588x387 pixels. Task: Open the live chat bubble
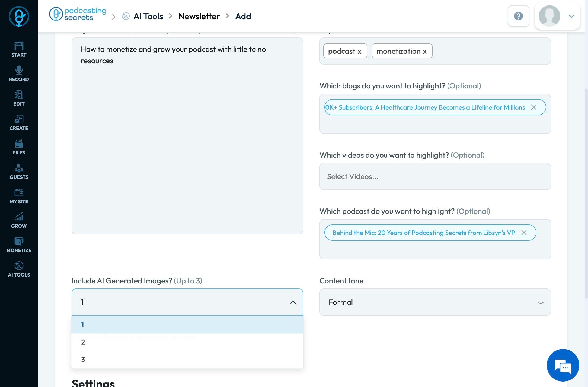563,365
